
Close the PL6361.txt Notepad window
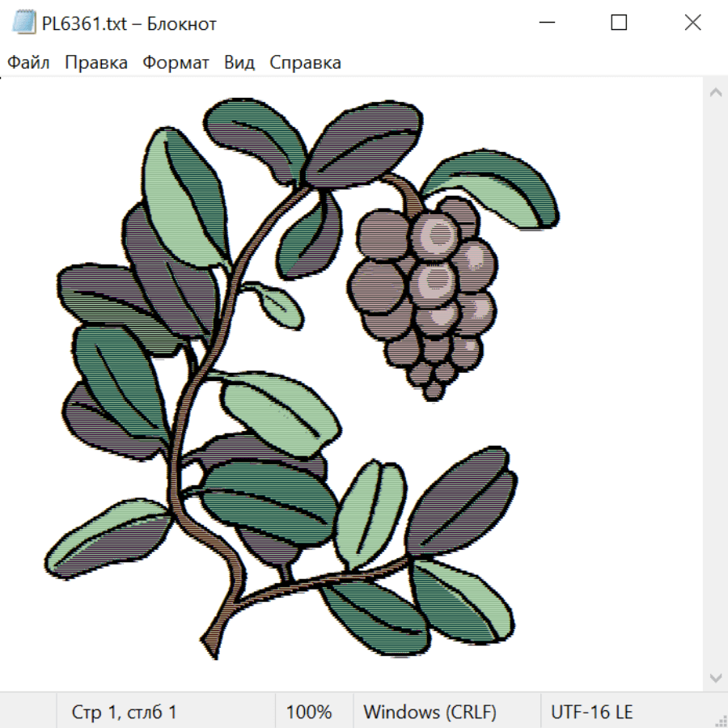pyautogui.click(x=692, y=23)
